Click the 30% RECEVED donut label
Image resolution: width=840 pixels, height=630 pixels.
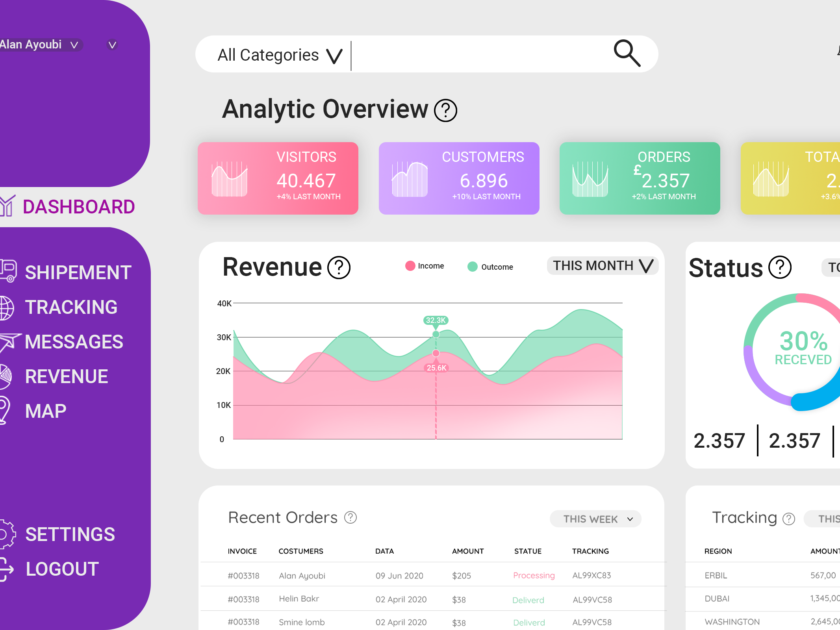pos(803,348)
